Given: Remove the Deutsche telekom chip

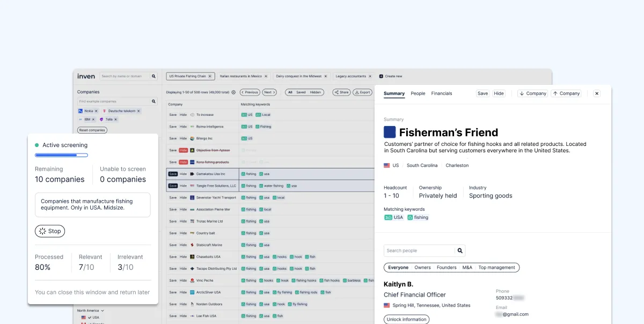Looking at the screenshot, I should 138,111.
